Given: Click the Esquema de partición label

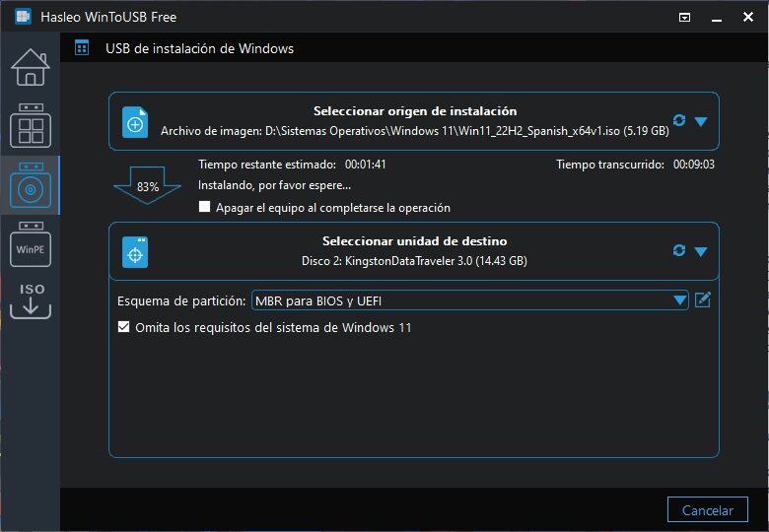Looking at the screenshot, I should pos(181,300).
